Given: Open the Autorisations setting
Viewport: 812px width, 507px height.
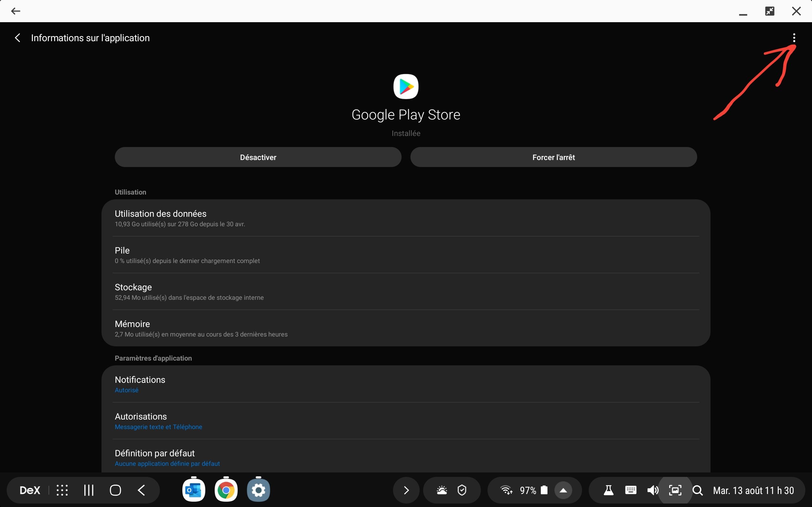Looking at the screenshot, I should pyautogui.click(x=406, y=421).
